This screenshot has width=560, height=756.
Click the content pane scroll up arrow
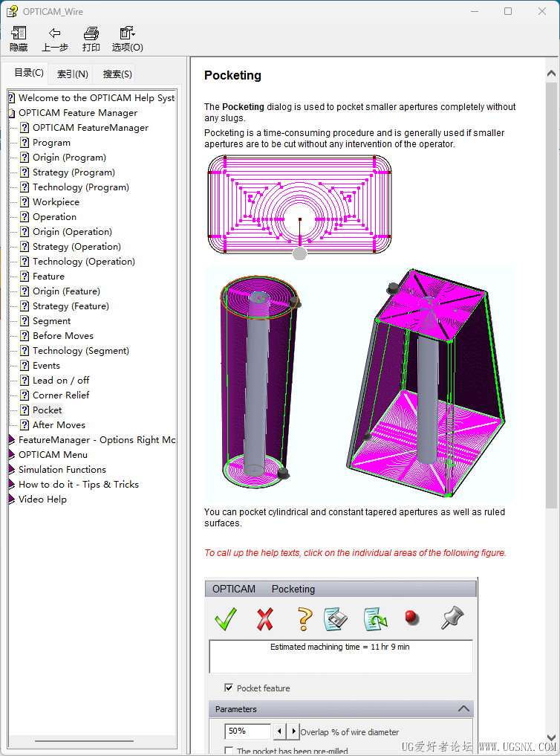pos(551,74)
